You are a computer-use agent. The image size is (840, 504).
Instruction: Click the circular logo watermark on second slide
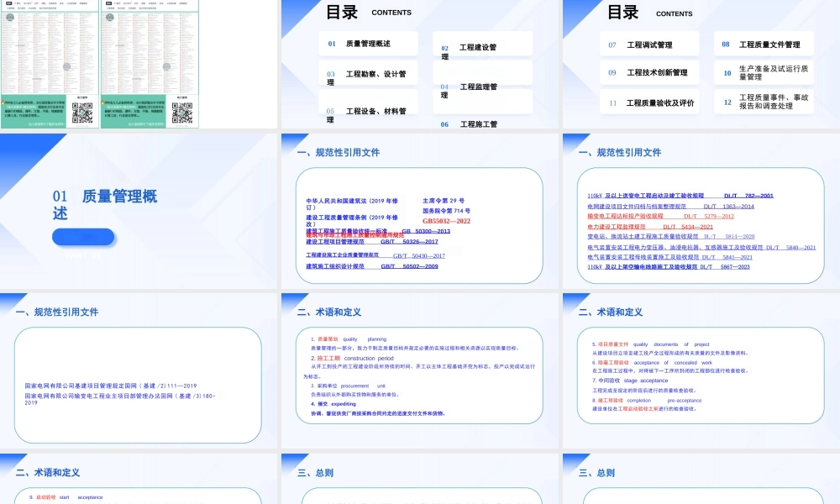tap(168, 66)
